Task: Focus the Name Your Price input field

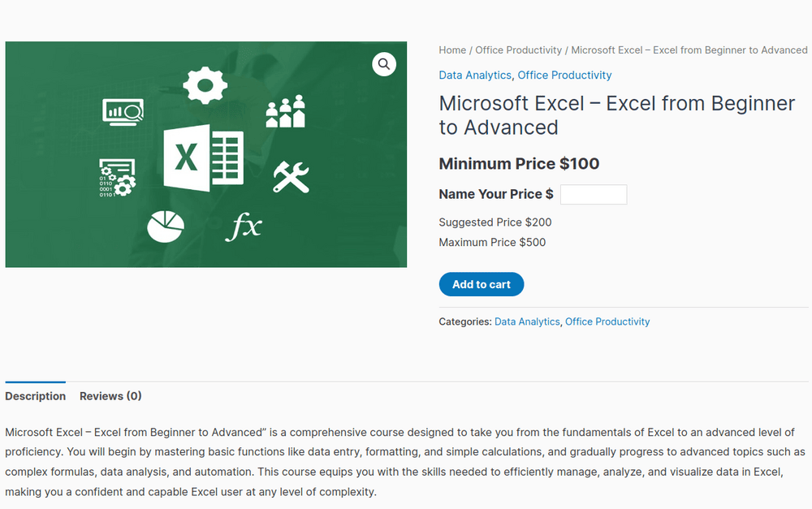Action: point(594,195)
